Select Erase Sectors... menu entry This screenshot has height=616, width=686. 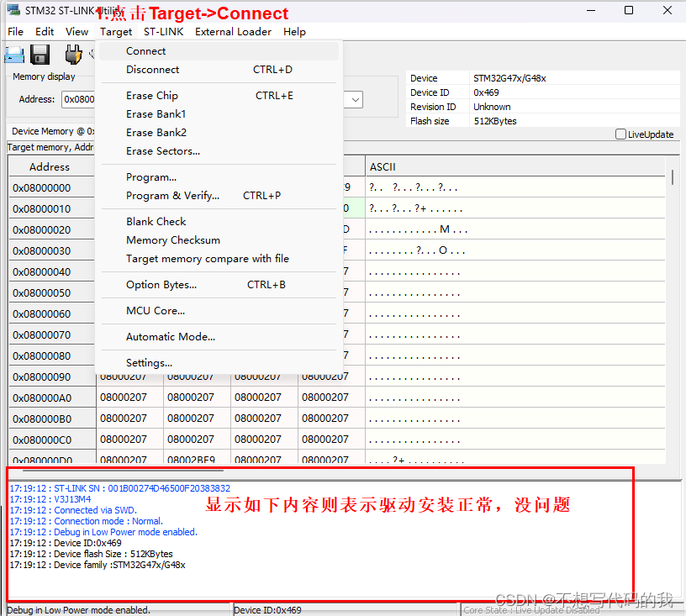219,150
